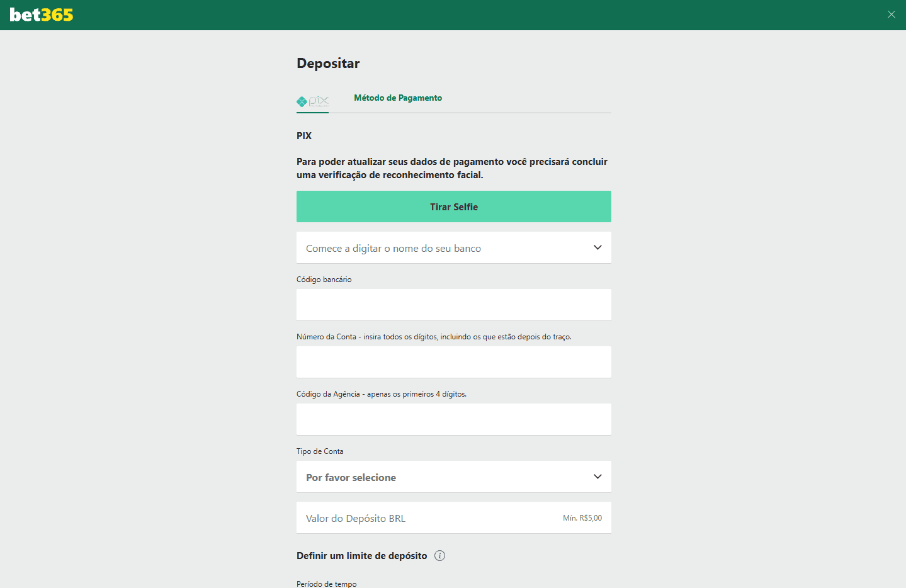The image size is (906, 588).
Task: Close the deposit page with X
Action: [x=891, y=14]
